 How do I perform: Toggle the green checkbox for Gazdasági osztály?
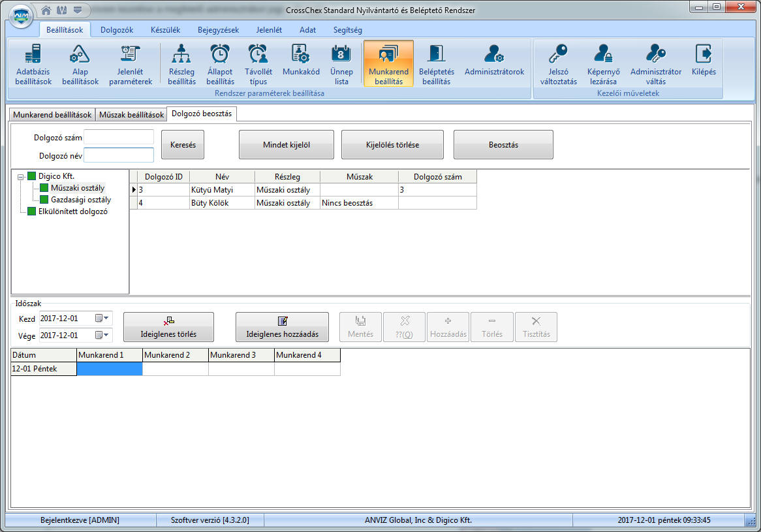click(44, 200)
